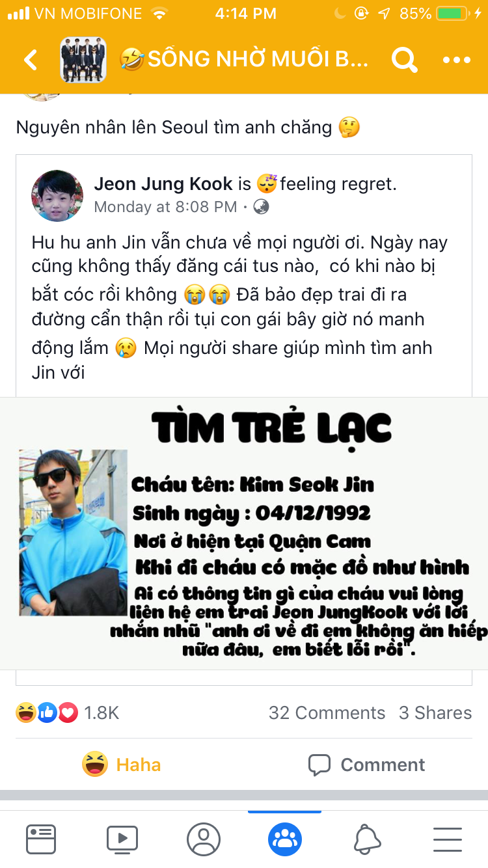Screen dimensions: 488x868
Task: Tap the back arrow in the header
Action: pyautogui.click(x=31, y=60)
